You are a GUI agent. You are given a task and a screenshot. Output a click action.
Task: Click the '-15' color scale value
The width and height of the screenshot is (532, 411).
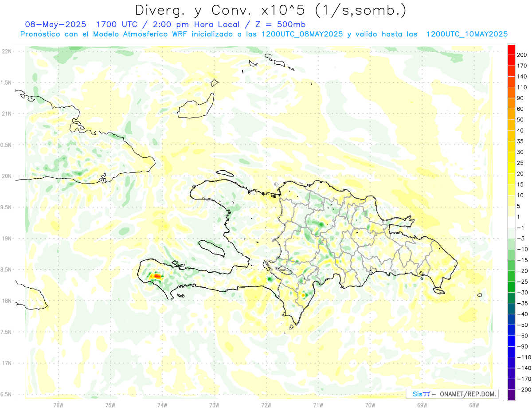tap(522, 260)
